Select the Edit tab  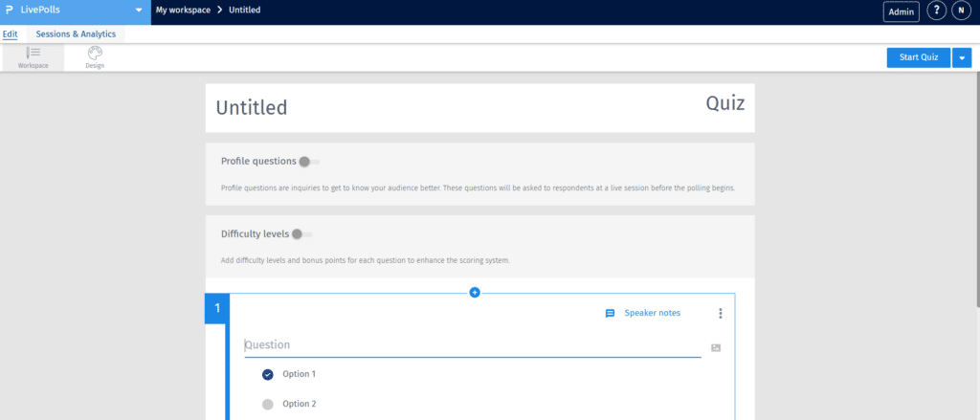click(11, 34)
